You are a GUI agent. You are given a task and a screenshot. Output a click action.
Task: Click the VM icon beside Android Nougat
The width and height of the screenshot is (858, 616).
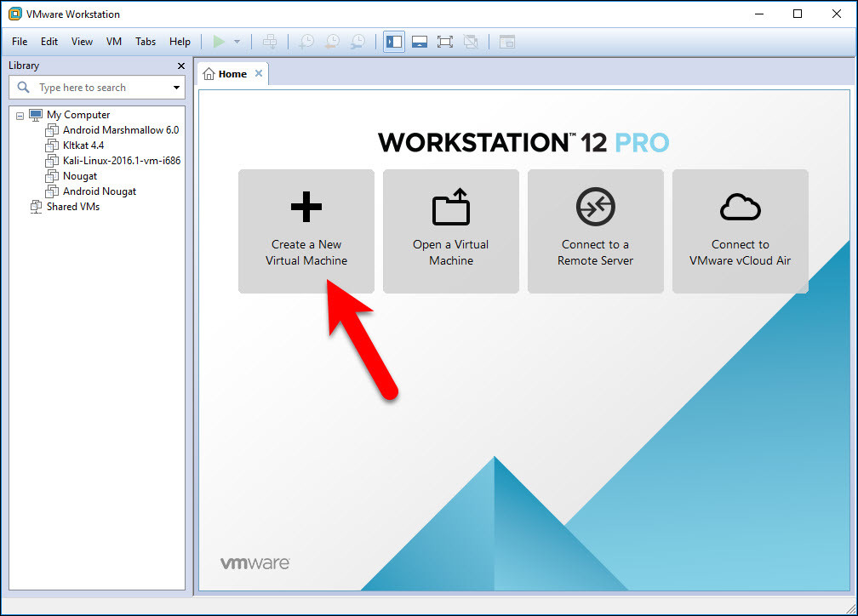(x=52, y=191)
